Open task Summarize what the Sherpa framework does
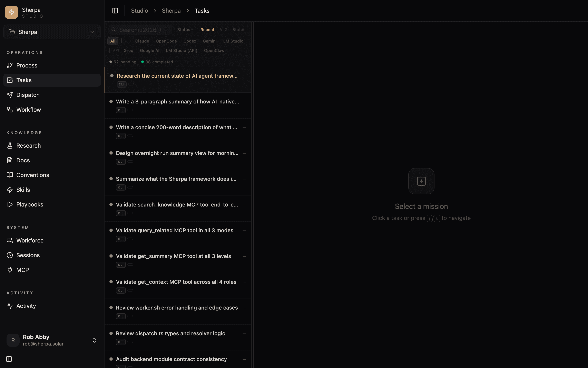The height and width of the screenshot is (368, 588). coord(178,183)
